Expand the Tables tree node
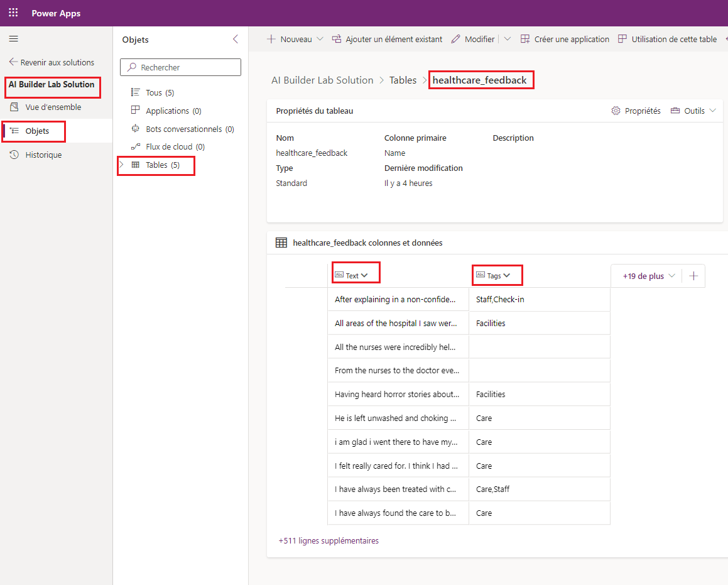728x585 pixels. coord(122,165)
